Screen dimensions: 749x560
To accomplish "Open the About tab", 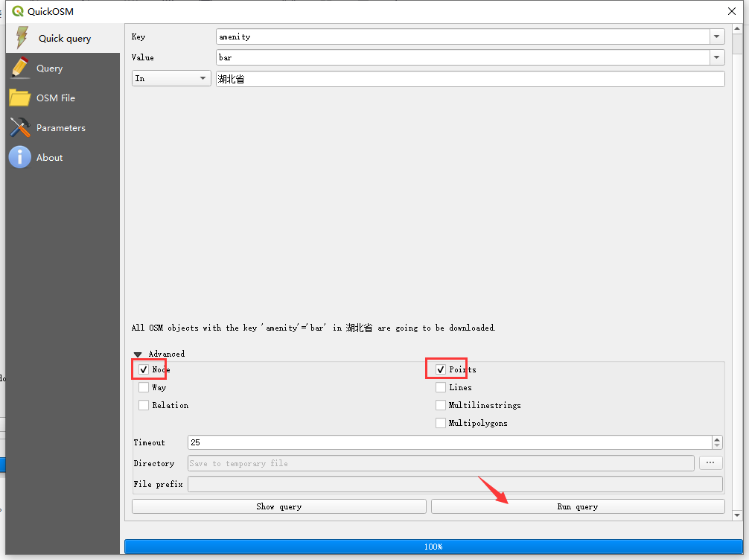I will coord(63,157).
